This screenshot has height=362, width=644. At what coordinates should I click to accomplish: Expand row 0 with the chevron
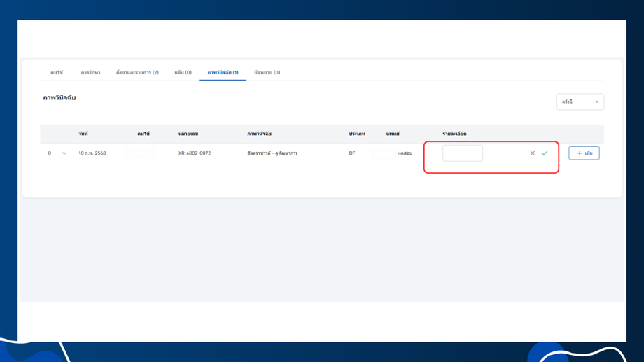click(x=64, y=153)
